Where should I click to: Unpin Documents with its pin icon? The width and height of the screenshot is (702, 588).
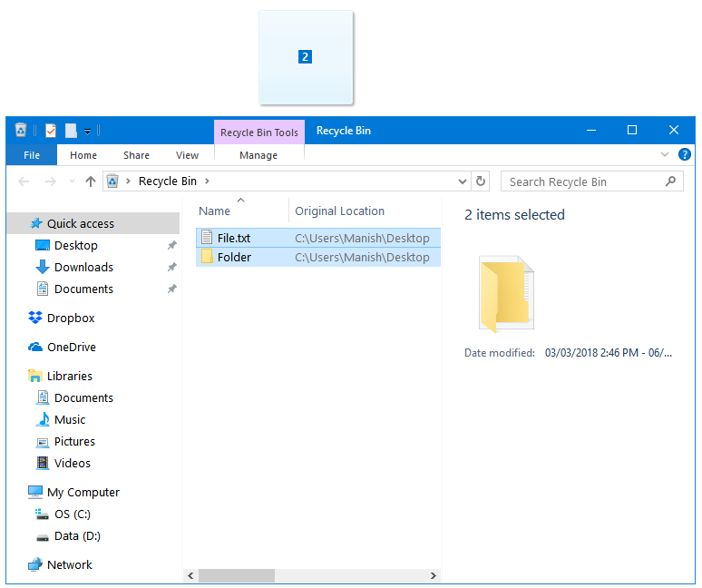pos(172,289)
